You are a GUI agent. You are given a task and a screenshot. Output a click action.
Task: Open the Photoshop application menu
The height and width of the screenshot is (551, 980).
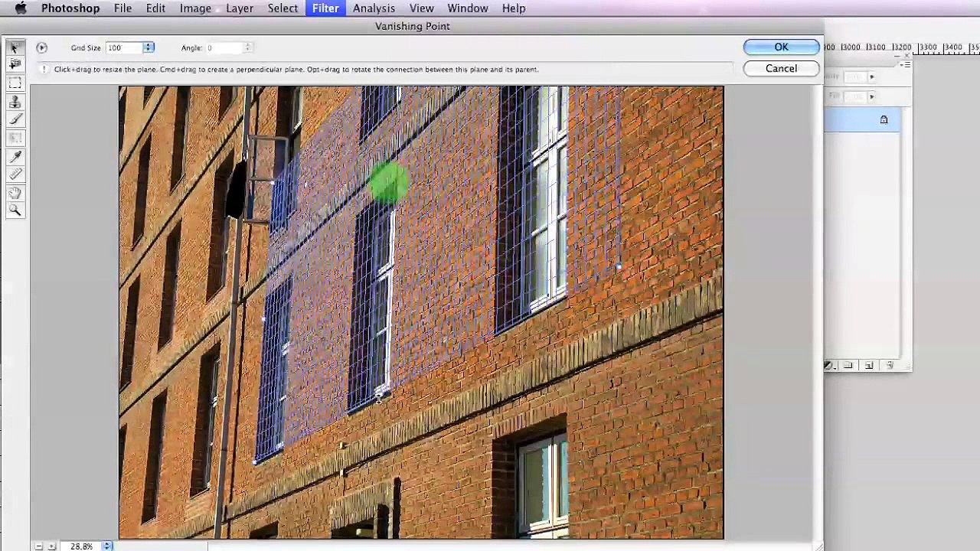(70, 8)
